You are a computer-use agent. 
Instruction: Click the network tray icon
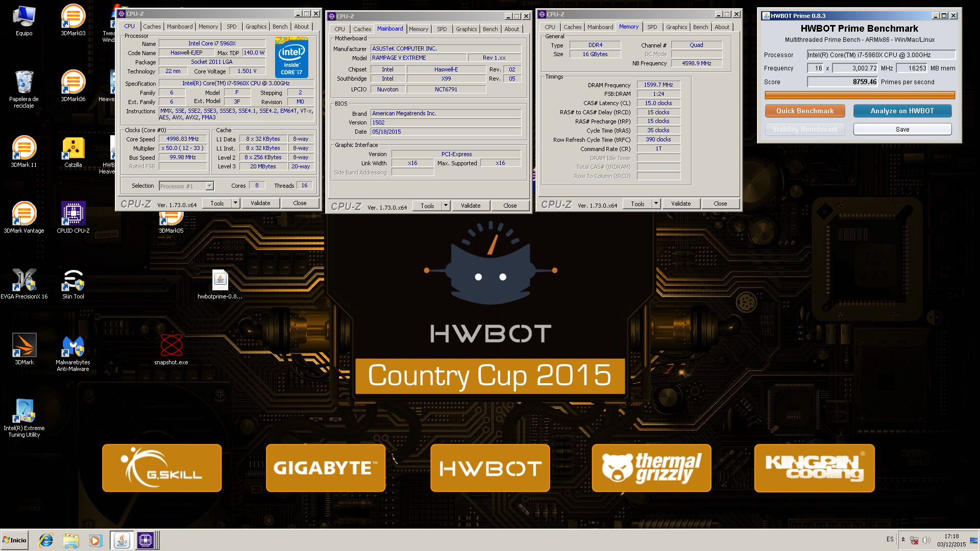point(915,540)
